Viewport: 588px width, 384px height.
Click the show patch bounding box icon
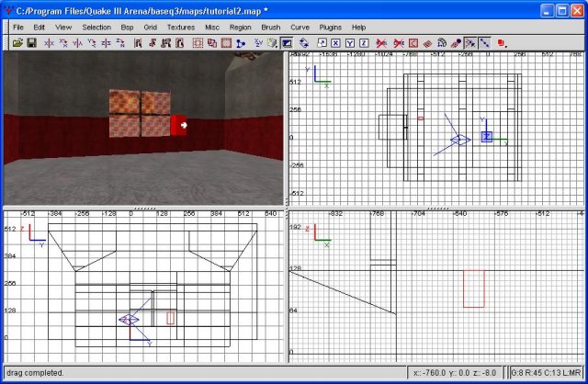[x=413, y=43]
